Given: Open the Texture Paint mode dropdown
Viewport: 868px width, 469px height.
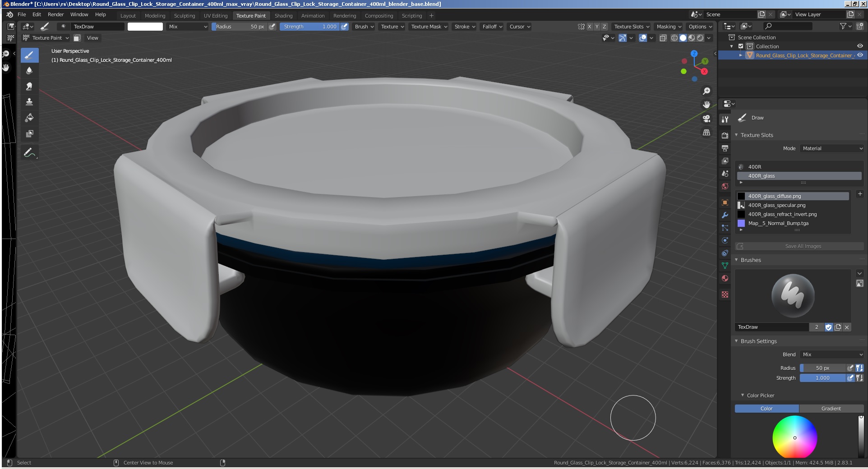Looking at the screenshot, I should pos(46,38).
